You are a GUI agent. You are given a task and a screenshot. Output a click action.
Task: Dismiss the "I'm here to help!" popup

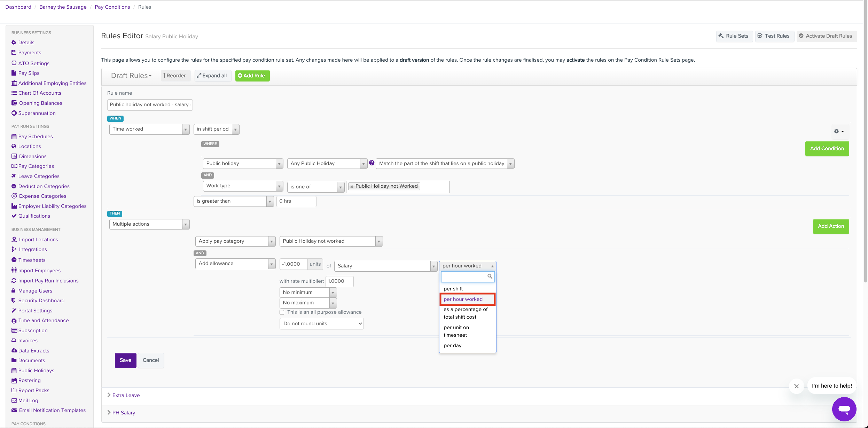coord(796,386)
